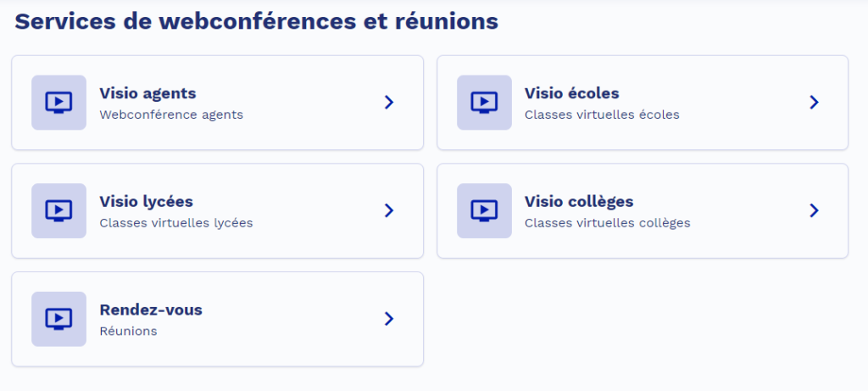The width and height of the screenshot is (868, 391).
Task: Click the Réunions subtitle text
Action: [129, 331]
